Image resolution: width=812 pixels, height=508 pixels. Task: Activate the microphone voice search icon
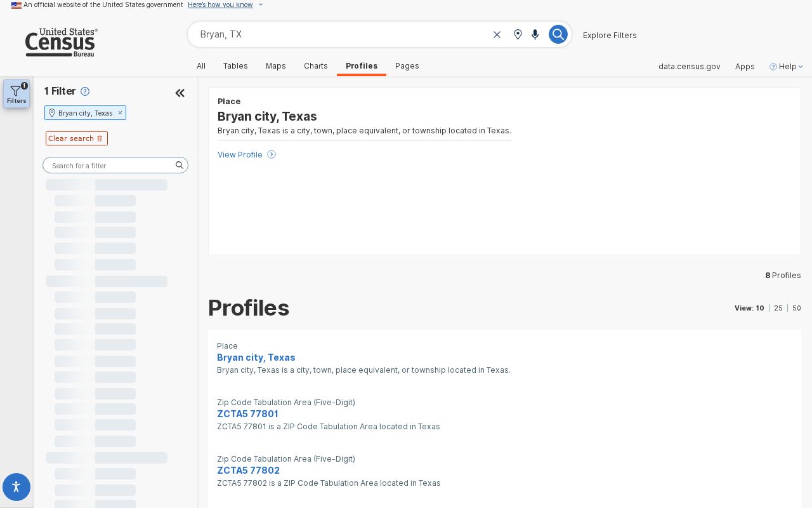click(x=535, y=34)
